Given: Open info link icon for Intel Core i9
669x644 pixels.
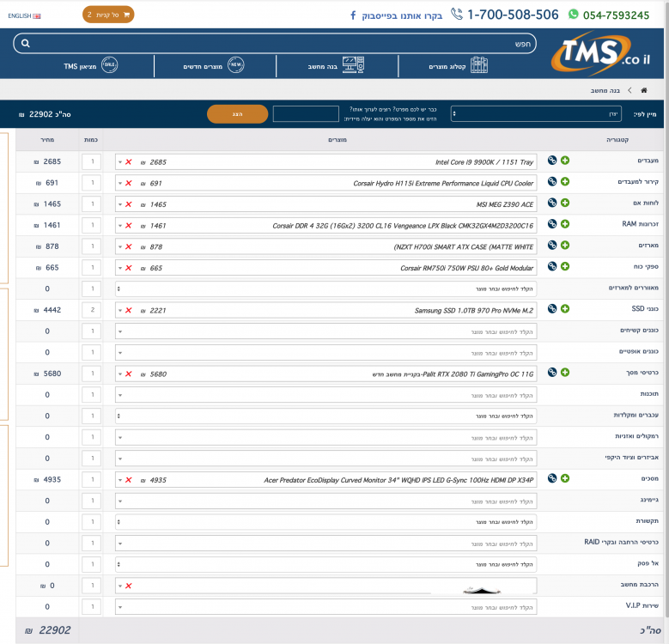Looking at the screenshot, I should (x=552, y=161).
